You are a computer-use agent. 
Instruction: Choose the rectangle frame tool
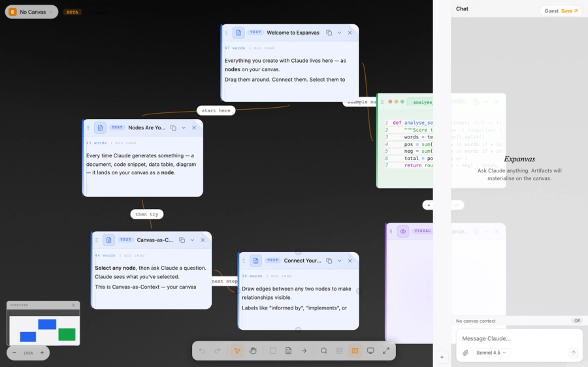point(273,351)
